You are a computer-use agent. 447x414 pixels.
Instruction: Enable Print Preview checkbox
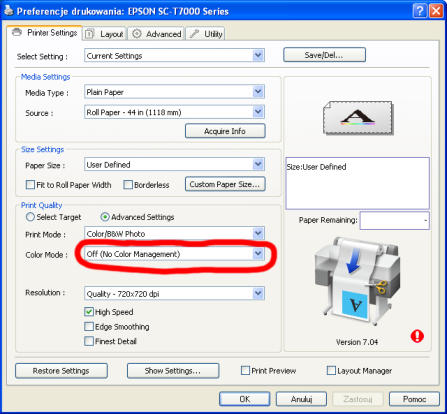245,371
